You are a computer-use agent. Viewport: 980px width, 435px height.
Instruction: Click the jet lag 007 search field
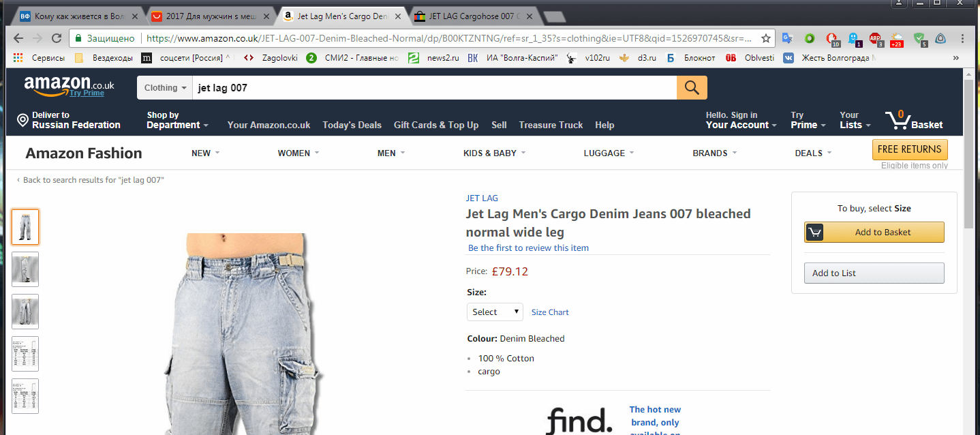(434, 87)
